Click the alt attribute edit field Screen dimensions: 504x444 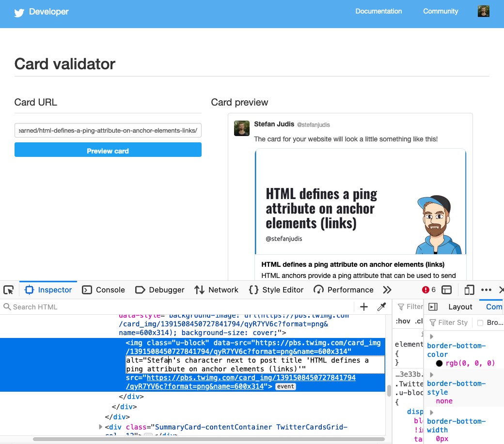tap(255, 365)
